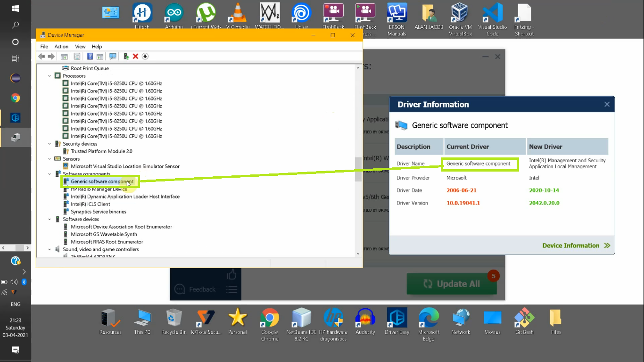The image size is (644, 362).
Task: Open the Action menu
Action: coord(61,47)
